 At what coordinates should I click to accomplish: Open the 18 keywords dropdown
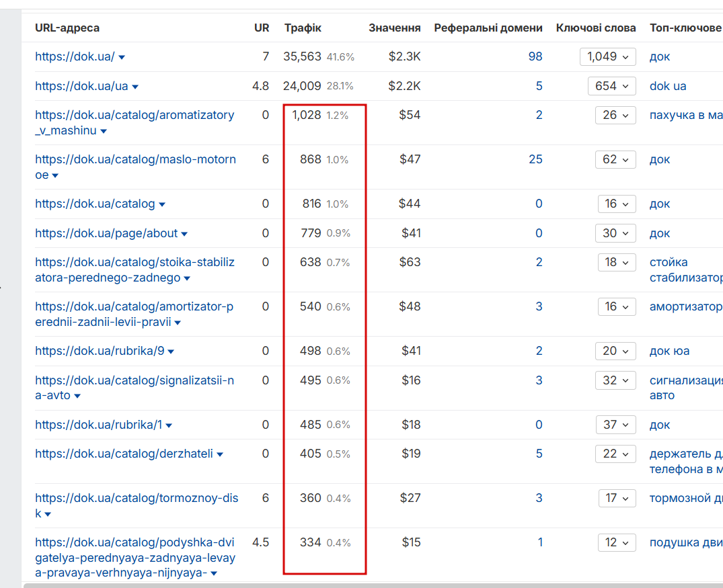617,262
